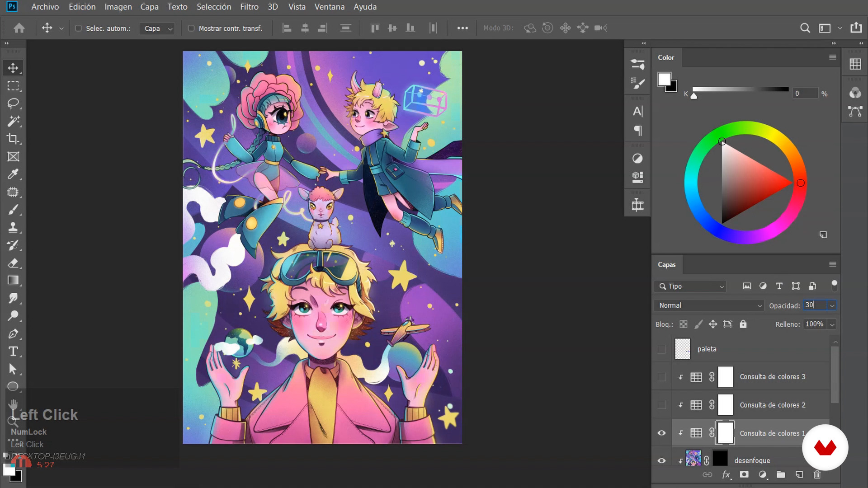Select the Brush tool
868x488 pixels.
pyautogui.click(x=13, y=210)
